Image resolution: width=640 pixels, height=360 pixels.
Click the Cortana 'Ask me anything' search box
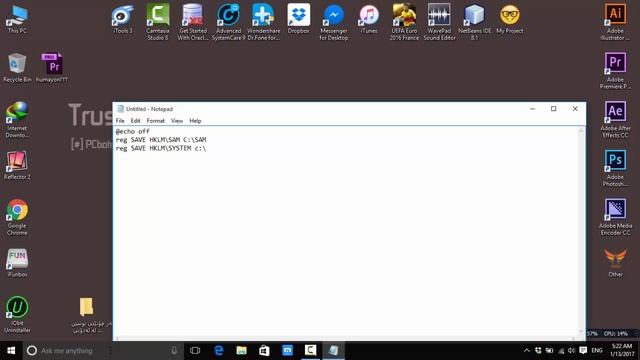(x=103, y=351)
